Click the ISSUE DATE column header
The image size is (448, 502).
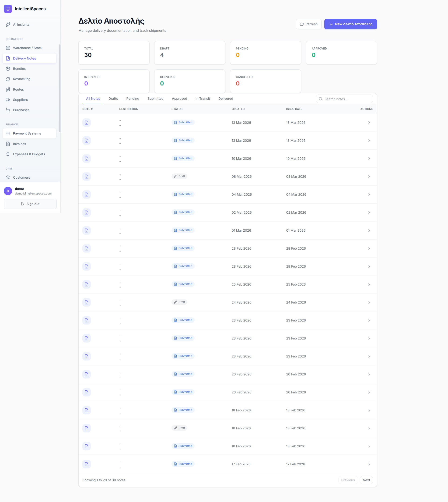pos(294,109)
